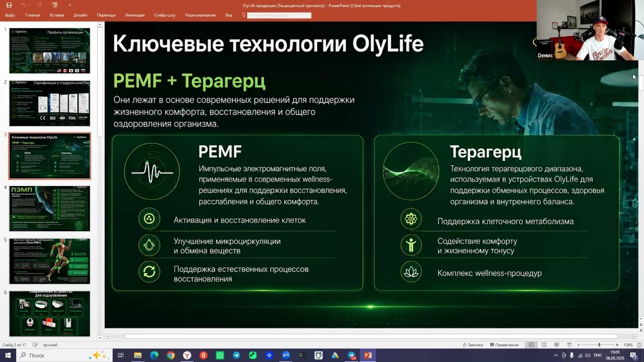644x362 pixels.
Task: Open Google Chrome from the taskbar
Action: tap(171, 355)
